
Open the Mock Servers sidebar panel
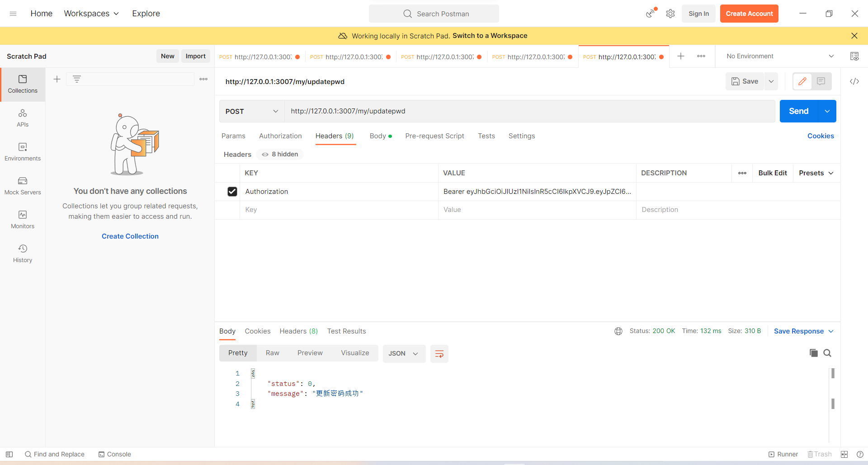click(23, 186)
